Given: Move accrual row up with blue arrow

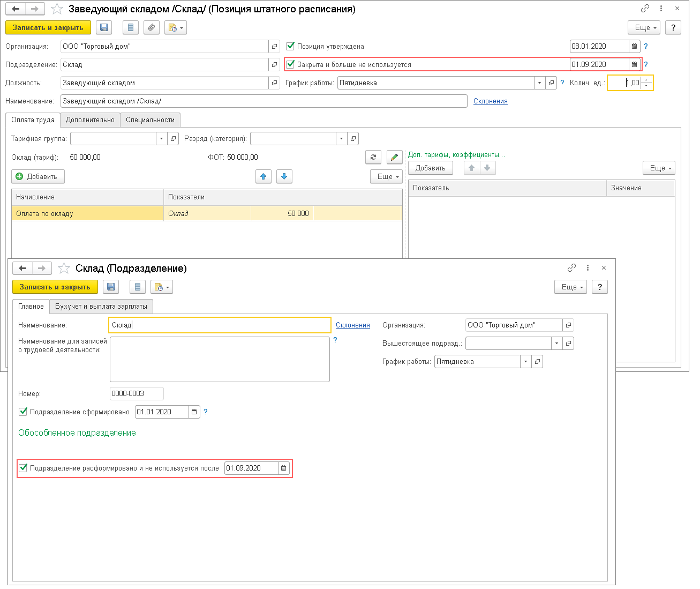Looking at the screenshot, I should coord(264,176).
